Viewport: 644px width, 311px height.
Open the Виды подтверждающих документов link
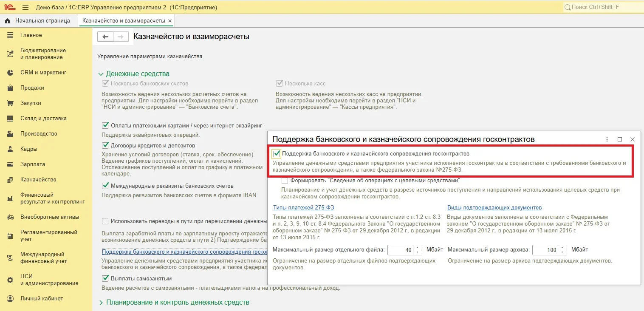coord(494,208)
